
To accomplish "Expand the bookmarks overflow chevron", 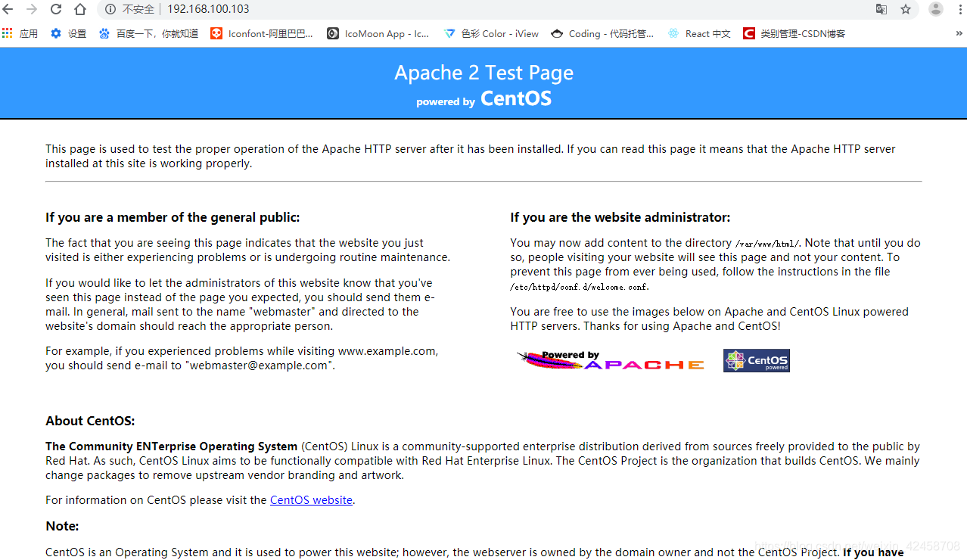I will (x=959, y=33).
